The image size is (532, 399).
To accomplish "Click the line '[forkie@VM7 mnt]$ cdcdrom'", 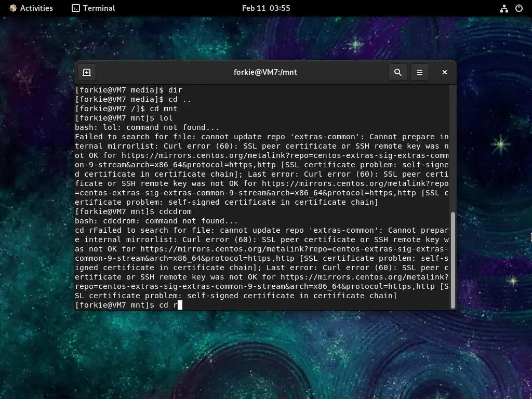I will 134,212.
